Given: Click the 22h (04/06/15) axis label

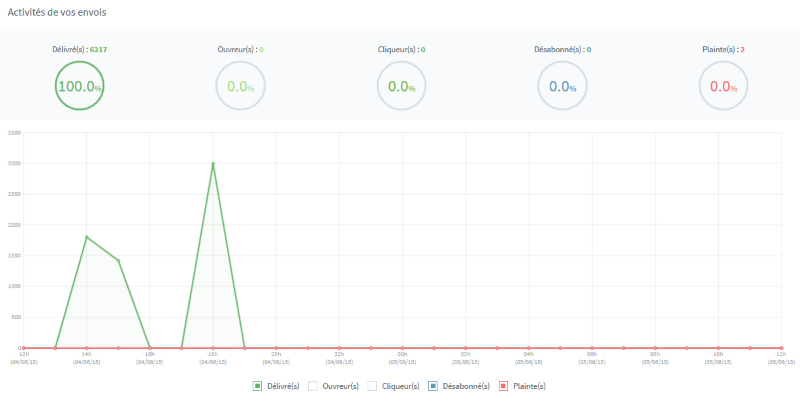Looking at the screenshot, I should pyautogui.click(x=339, y=358).
